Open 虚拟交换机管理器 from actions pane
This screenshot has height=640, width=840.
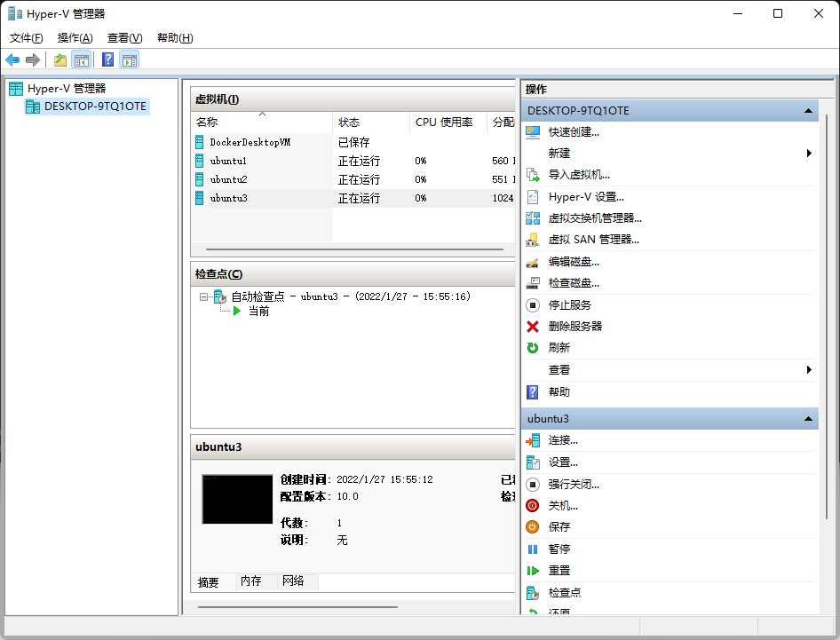click(594, 217)
